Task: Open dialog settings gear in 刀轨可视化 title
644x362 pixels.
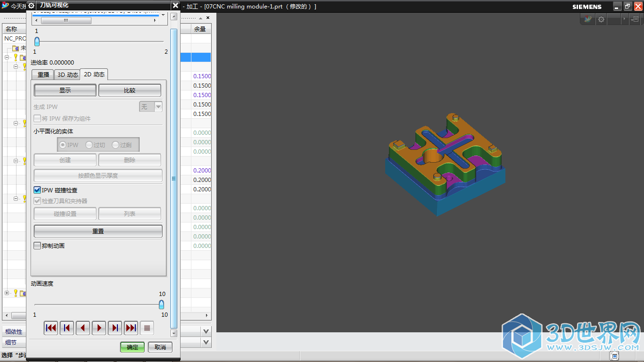Action: tap(32, 5)
